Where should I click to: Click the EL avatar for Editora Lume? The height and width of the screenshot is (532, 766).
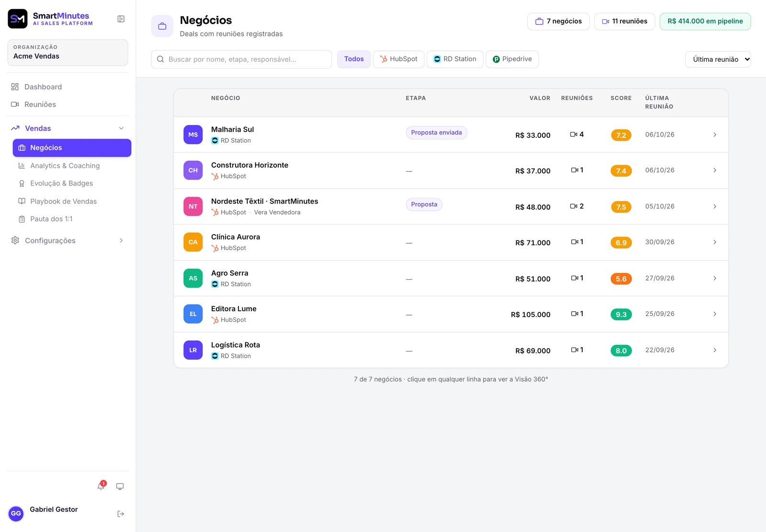[193, 314]
